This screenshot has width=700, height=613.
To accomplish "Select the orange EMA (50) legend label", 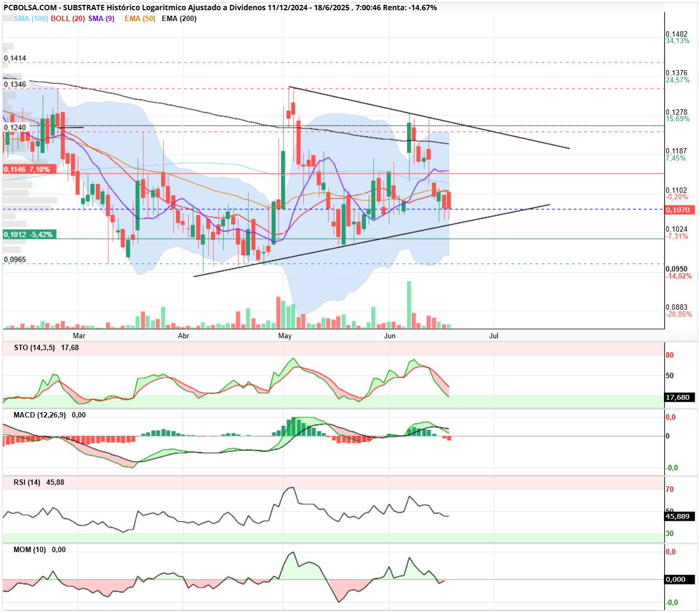I will click(140, 18).
